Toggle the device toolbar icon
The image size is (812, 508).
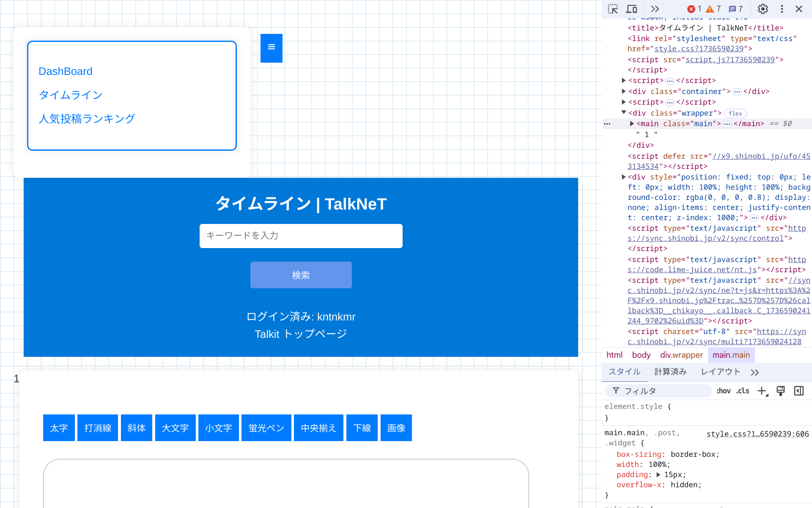pyautogui.click(x=632, y=9)
